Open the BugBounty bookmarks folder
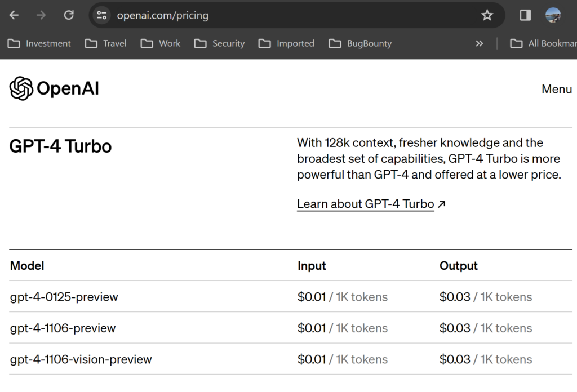Screen dimensions: 577x392 point(360,43)
